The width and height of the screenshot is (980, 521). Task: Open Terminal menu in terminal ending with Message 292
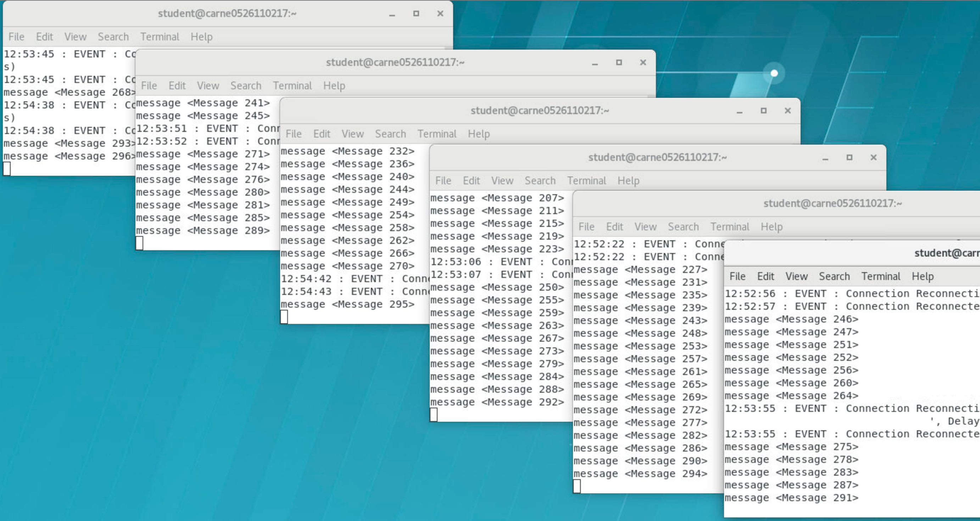(587, 181)
